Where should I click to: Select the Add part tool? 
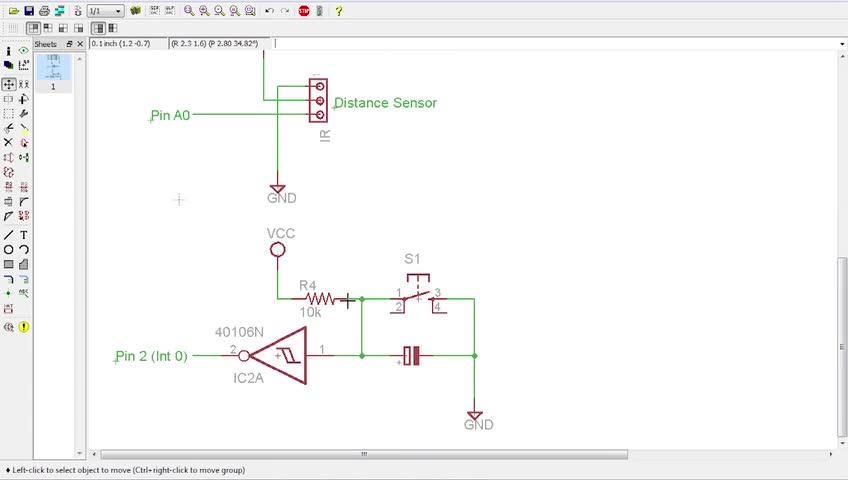(x=24, y=143)
